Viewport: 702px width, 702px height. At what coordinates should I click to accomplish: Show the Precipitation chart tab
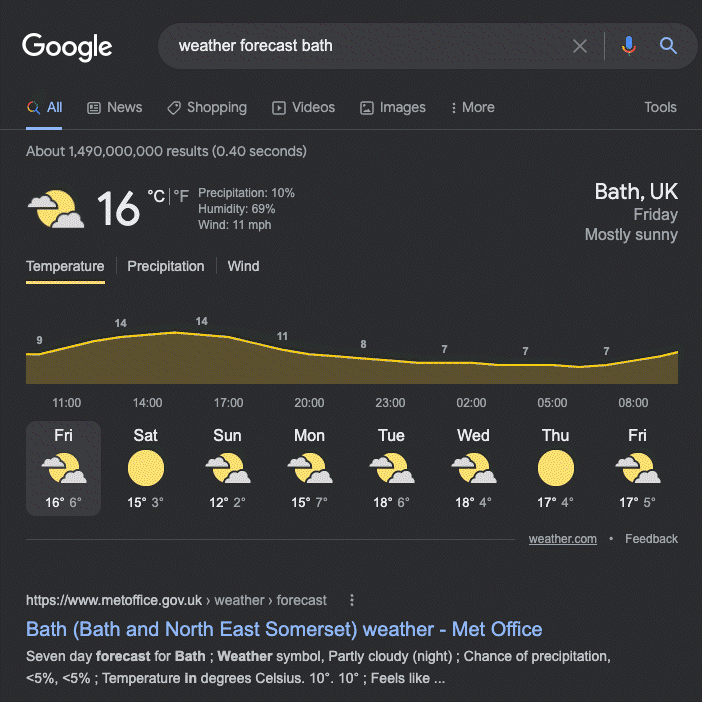click(x=166, y=266)
